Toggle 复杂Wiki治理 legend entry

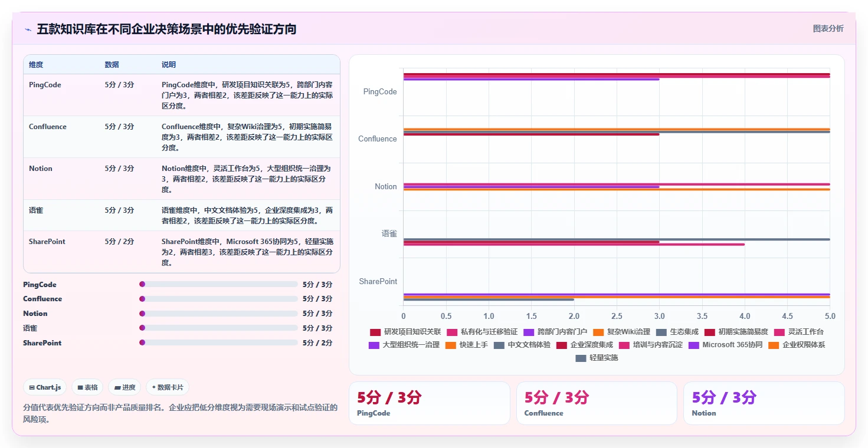tap(621, 332)
